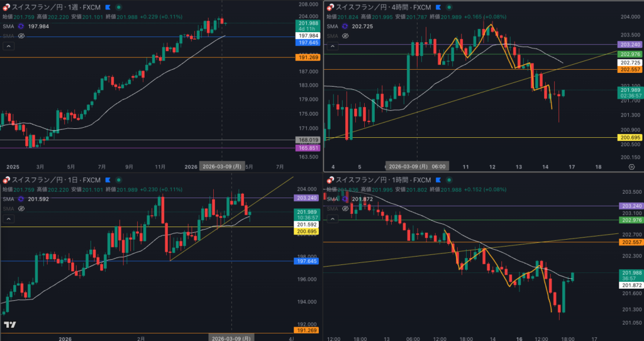This screenshot has width=644, height=341.
Task: Click blue 197.645 price label on weekly axis
Action: coord(307,43)
